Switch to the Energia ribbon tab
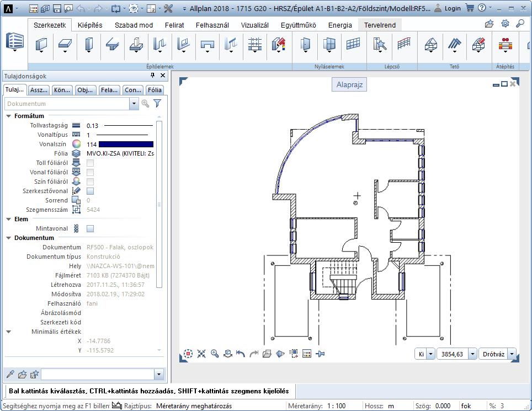Screen dimensions: 532x411 tap(340, 25)
